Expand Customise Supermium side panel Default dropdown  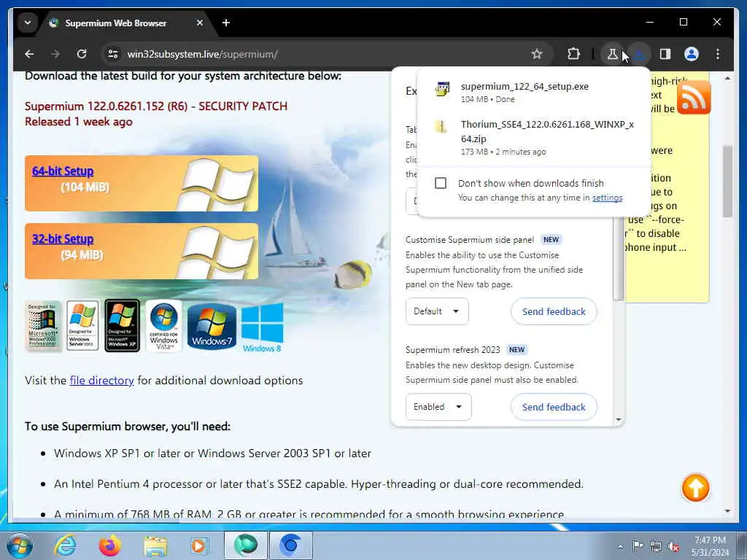[x=437, y=311]
